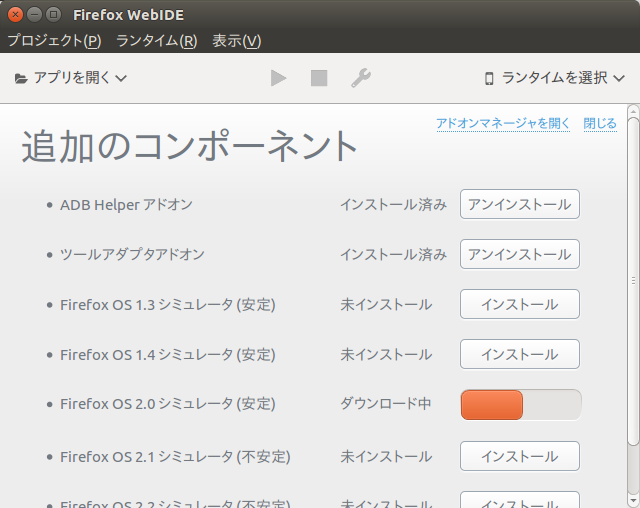Close the Firefox WebIDE window
640x508 pixels.
(16, 15)
